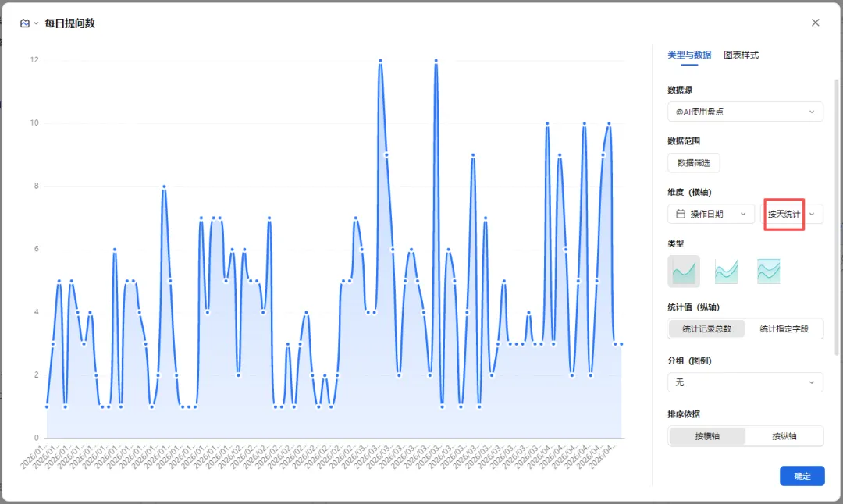Open the 按天统计 granularity dropdown
Image resolution: width=843 pixels, height=504 pixels.
791,214
